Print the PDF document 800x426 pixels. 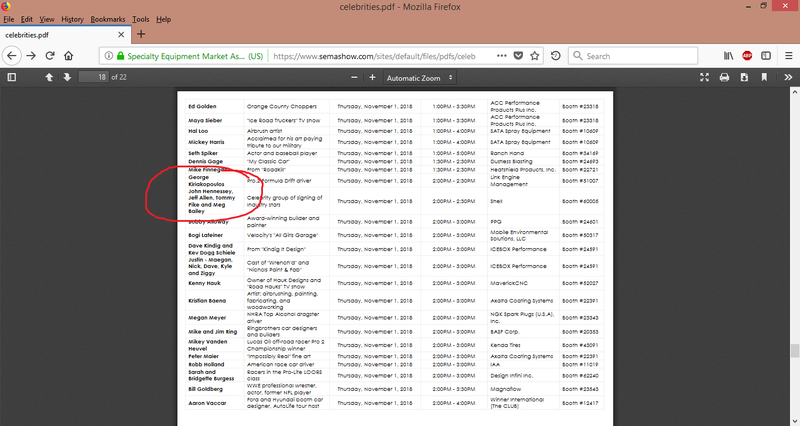tap(724, 77)
